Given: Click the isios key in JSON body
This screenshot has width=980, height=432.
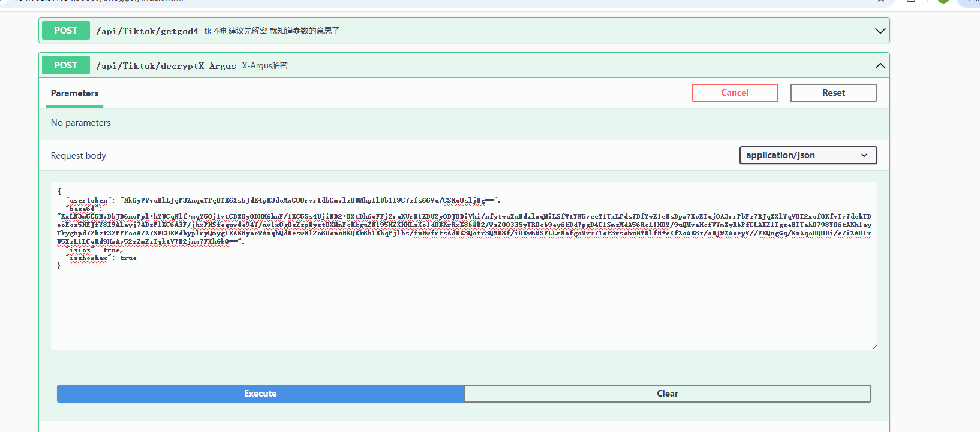Looking at the screenshot, I should 80,250.
